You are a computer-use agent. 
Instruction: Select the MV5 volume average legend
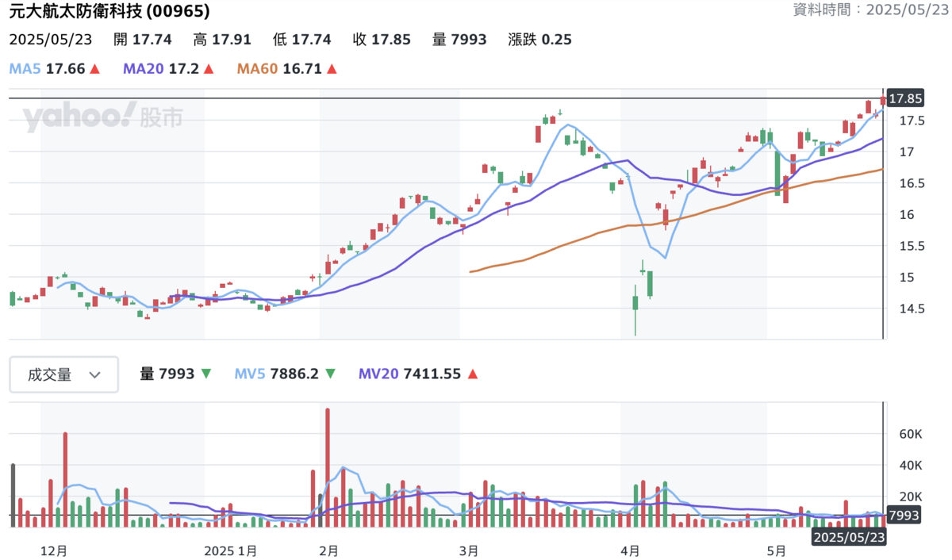(250, 374)
